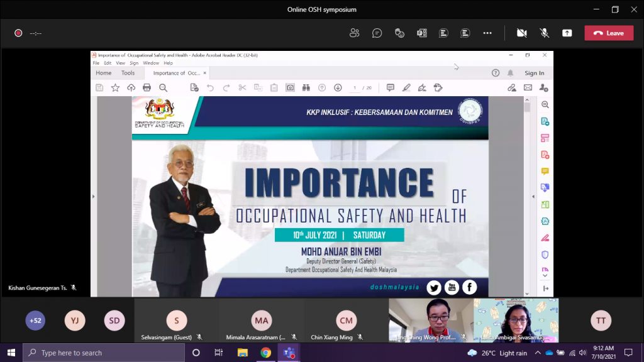This screenshot has width=644, height=362.
Task: Show the +52 additional participants
Action: [x=35, y=321]
